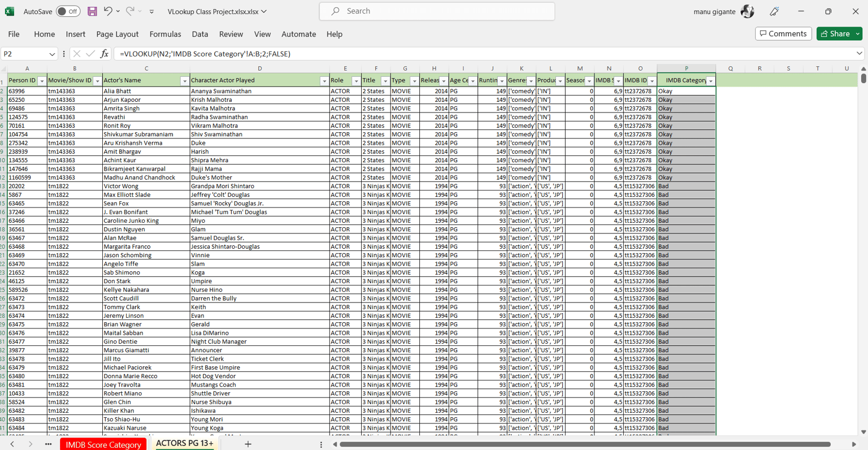Select the Person ID cell 63996
868x450 pixels.
coord(27,91)
